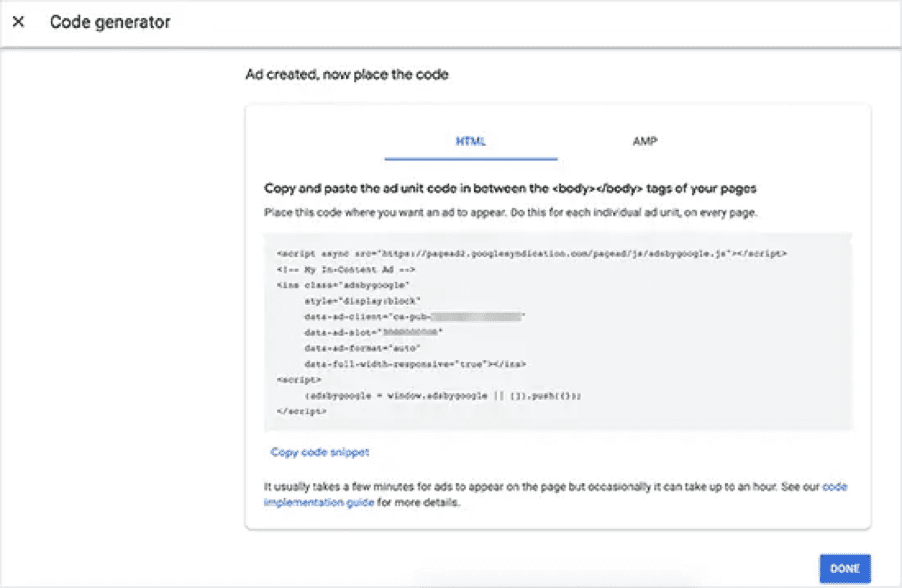Click the adsbygoogle push script line
This screenshot has width=902, height=588.
pyautogui.click(x=442, y=396)
